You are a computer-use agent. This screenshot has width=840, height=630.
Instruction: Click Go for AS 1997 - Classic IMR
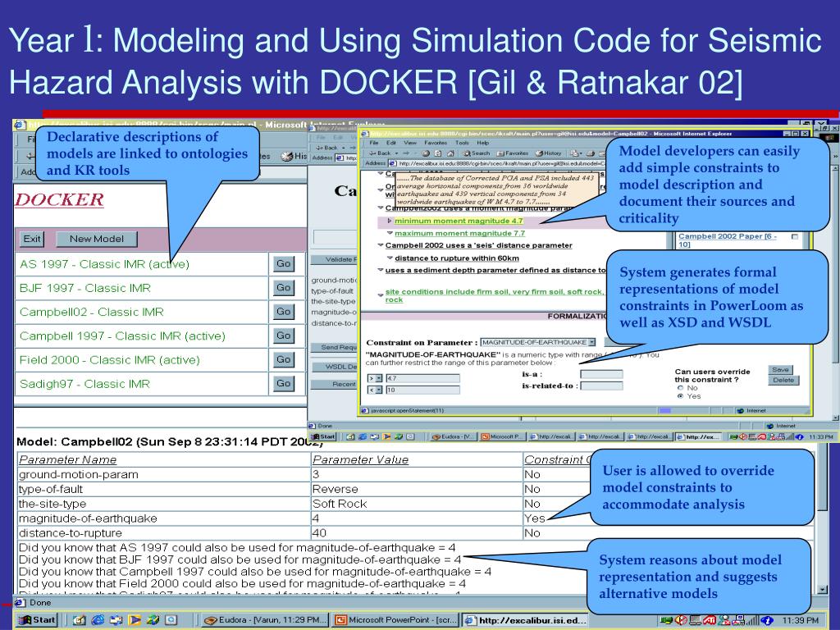pyautogui.click(x=283, y=263)
